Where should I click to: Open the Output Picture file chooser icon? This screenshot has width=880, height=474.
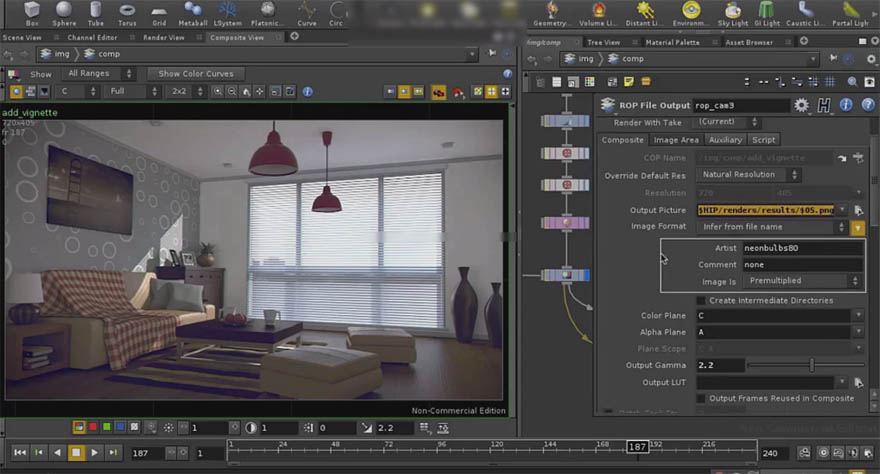tap(858, 210)
